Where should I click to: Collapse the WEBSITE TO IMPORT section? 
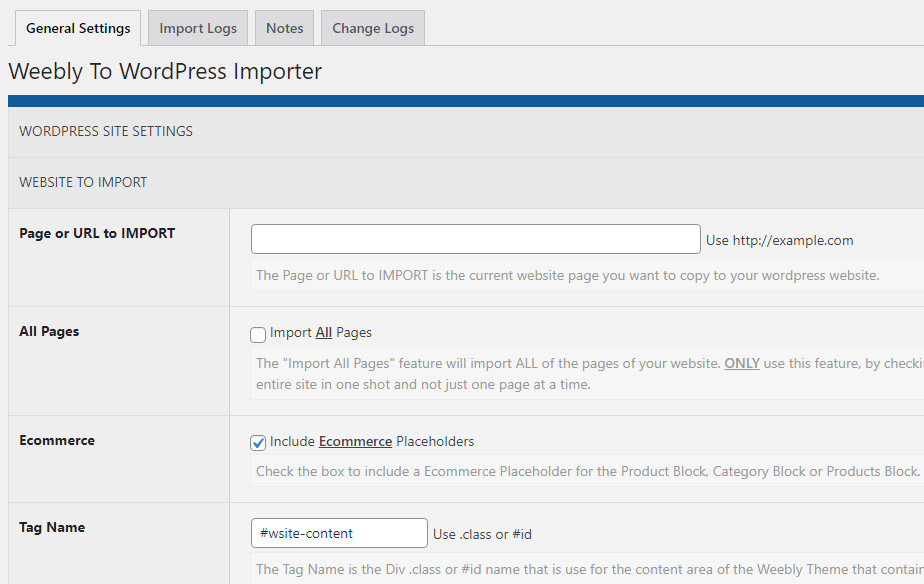tap(466, 183)
